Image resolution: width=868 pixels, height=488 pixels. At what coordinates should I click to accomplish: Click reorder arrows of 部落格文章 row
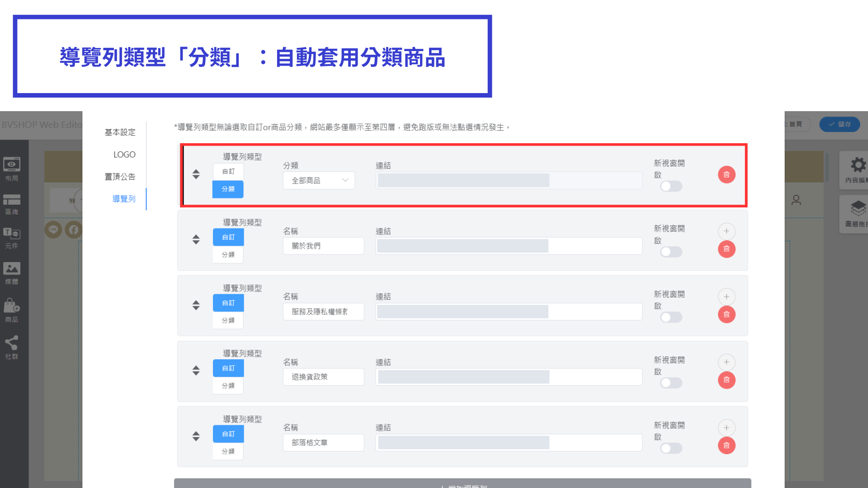[196, 436]
